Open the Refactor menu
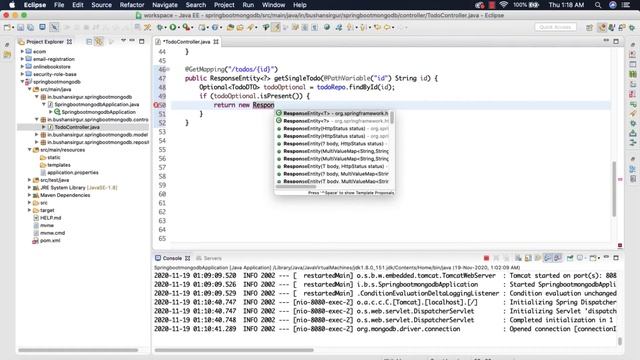640x360 pixels. pyautogui.click(x=132, y=5)
